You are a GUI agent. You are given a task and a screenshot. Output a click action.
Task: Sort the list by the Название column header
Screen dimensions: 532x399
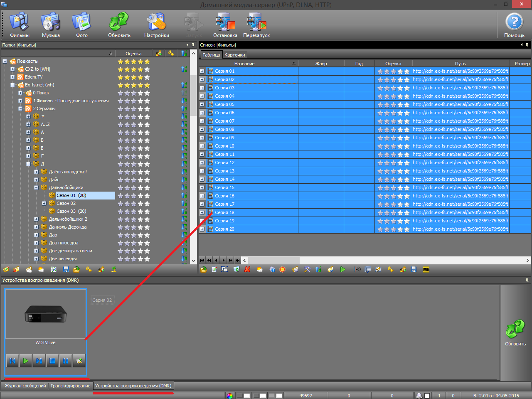click(244, 64)
